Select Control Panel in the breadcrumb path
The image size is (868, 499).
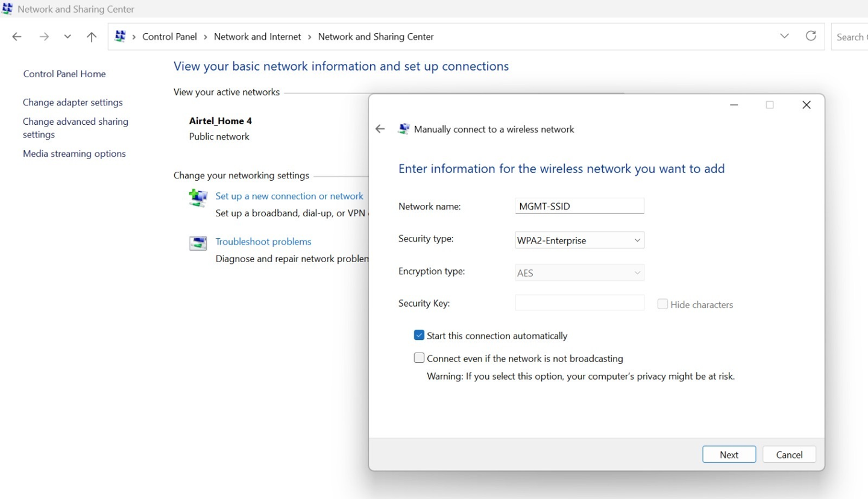(x=169, y=37)
